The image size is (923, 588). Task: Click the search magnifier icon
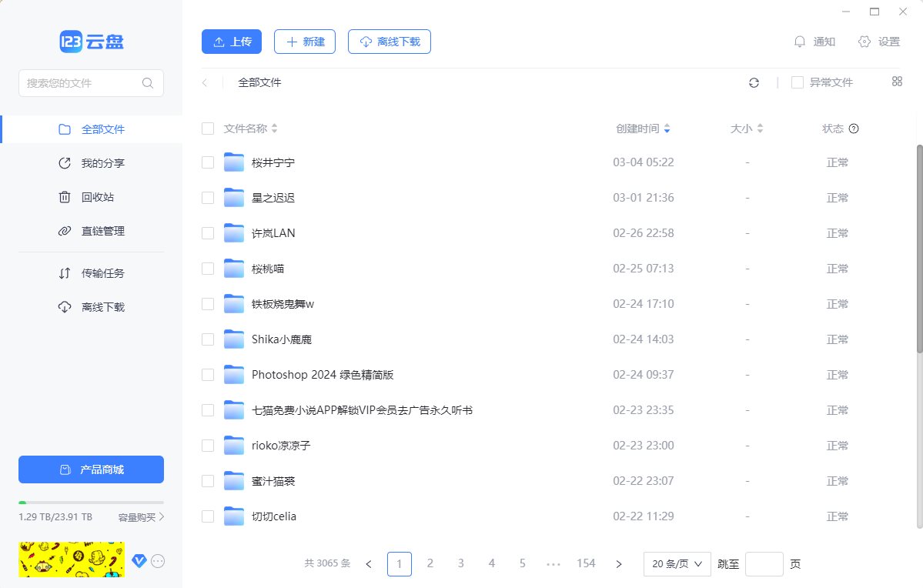[x=148, y=83]
